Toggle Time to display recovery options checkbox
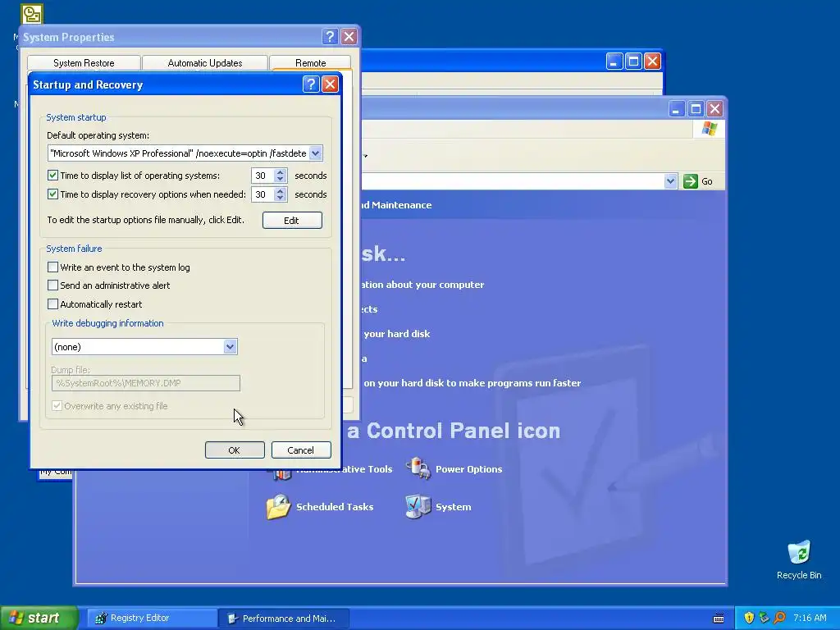This screenshot has width=840, height=630. click(x=52, y=194)
